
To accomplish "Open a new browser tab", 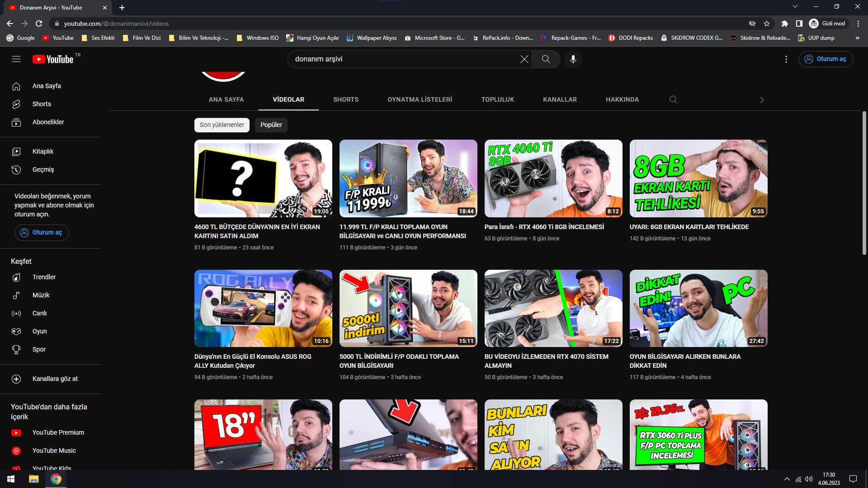I will tap(122, 8).
